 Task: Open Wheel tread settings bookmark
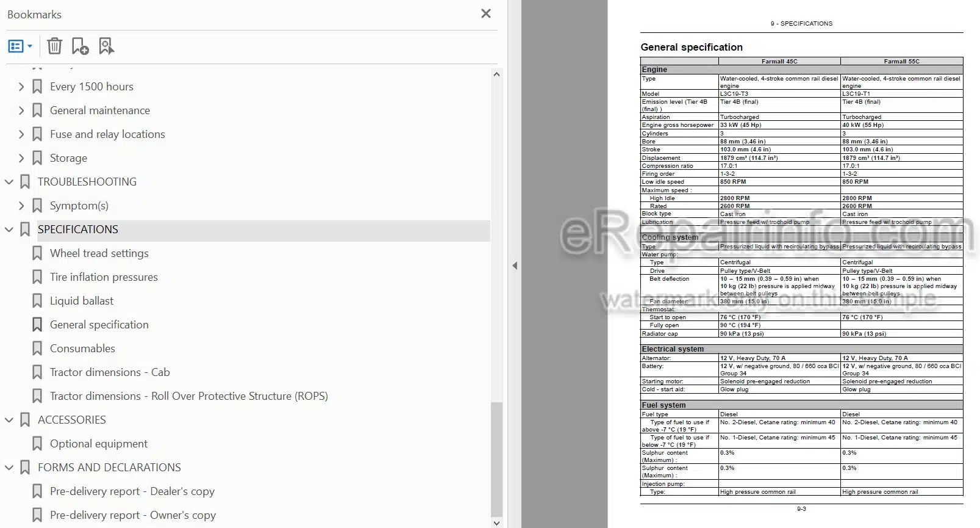tap(99, 253)
